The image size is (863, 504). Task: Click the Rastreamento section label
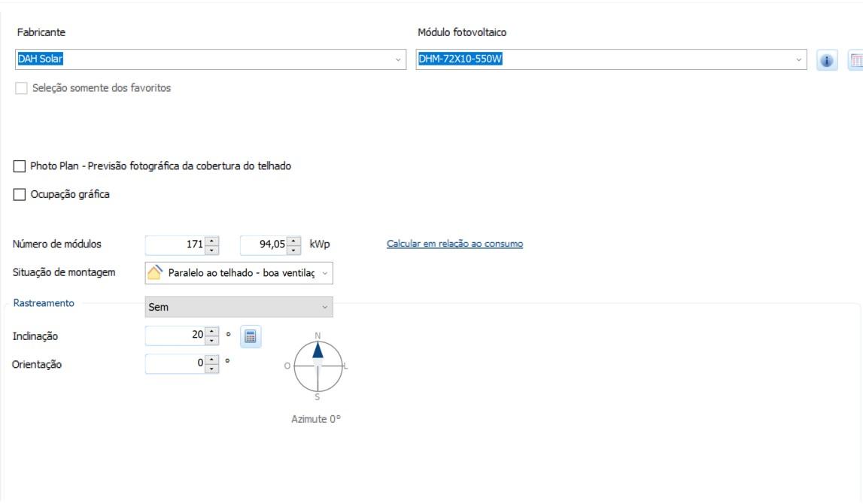pos(44,303)
